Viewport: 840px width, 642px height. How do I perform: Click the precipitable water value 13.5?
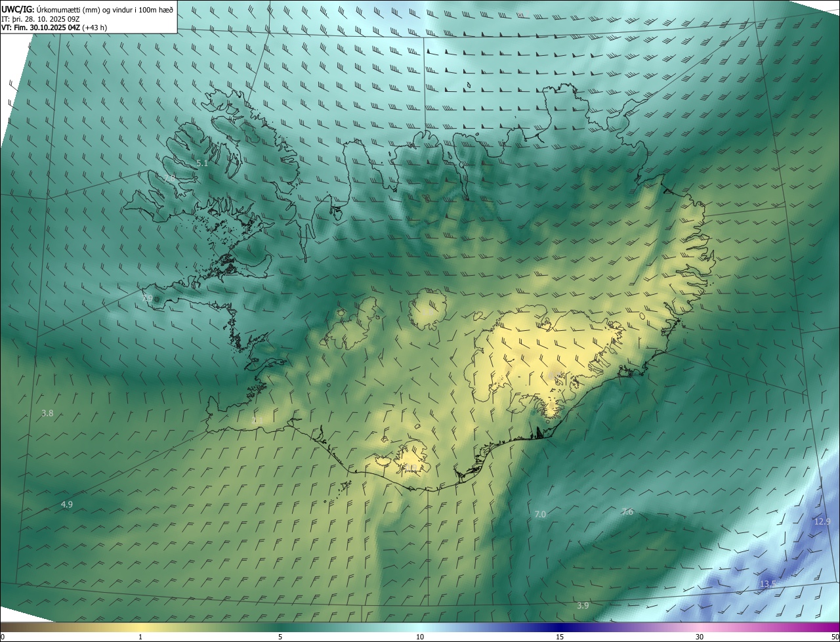coord(768,584)
